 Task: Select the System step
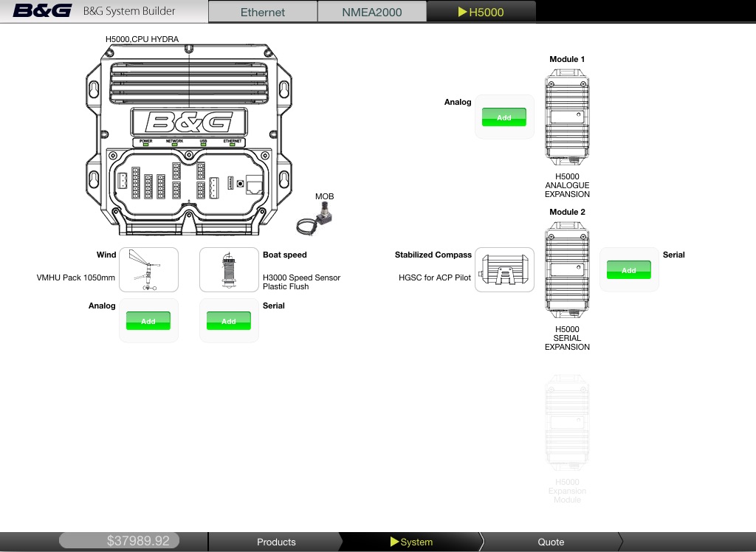[412, 542]
